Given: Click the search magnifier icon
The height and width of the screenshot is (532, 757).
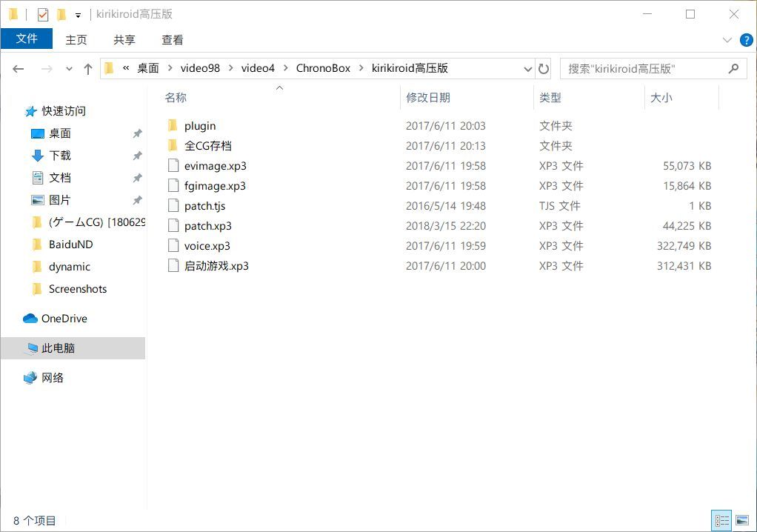Looking at the screenshot, I should coord(733,69).
